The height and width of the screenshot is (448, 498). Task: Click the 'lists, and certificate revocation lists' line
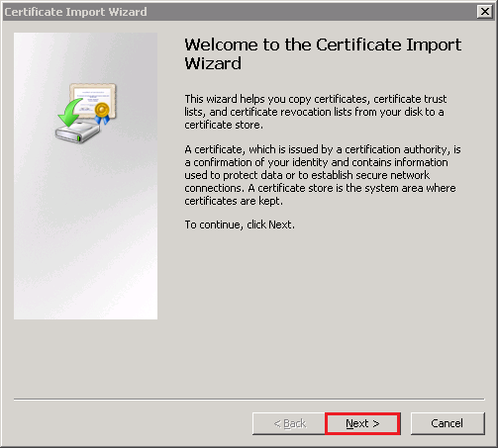coord(314,112)
